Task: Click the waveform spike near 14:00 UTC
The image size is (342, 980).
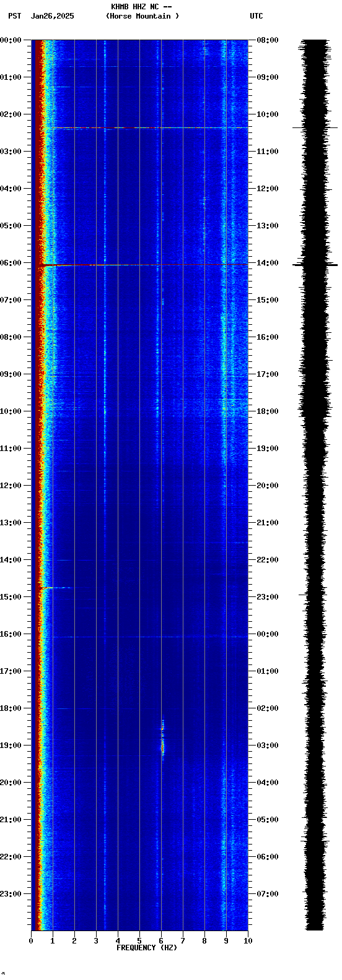Action: pyautogui.click(x=315, y=265)
